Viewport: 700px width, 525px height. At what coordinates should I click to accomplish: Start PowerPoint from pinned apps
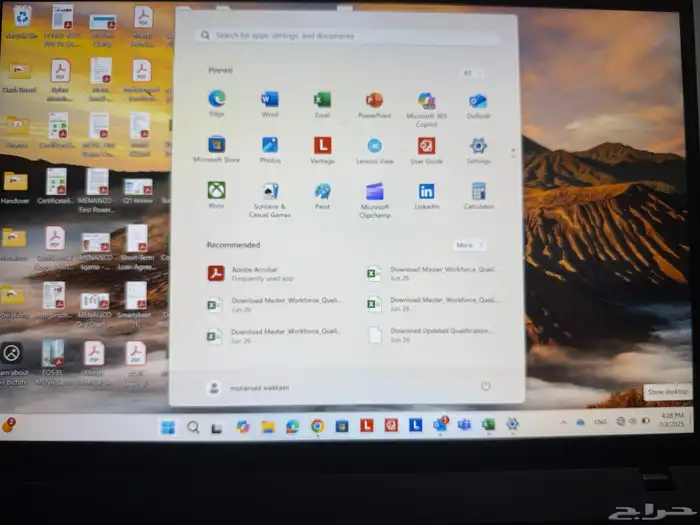click(374, 100)
